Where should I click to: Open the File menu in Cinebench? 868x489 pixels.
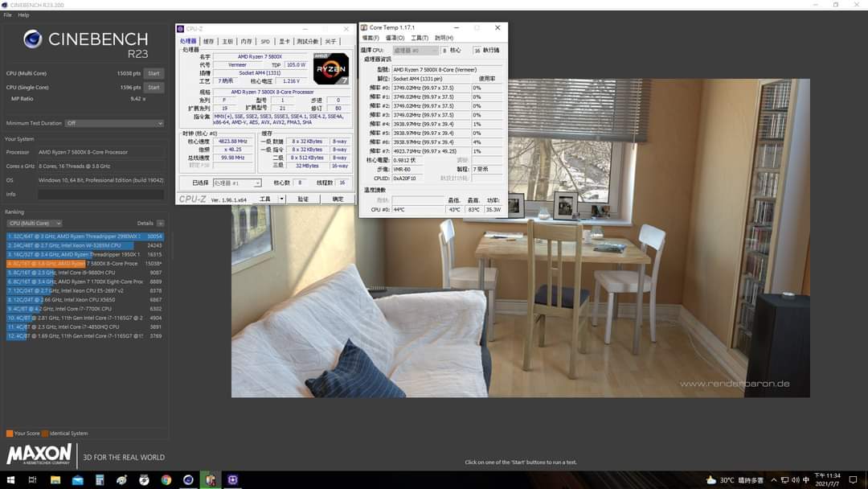point(8,15)
